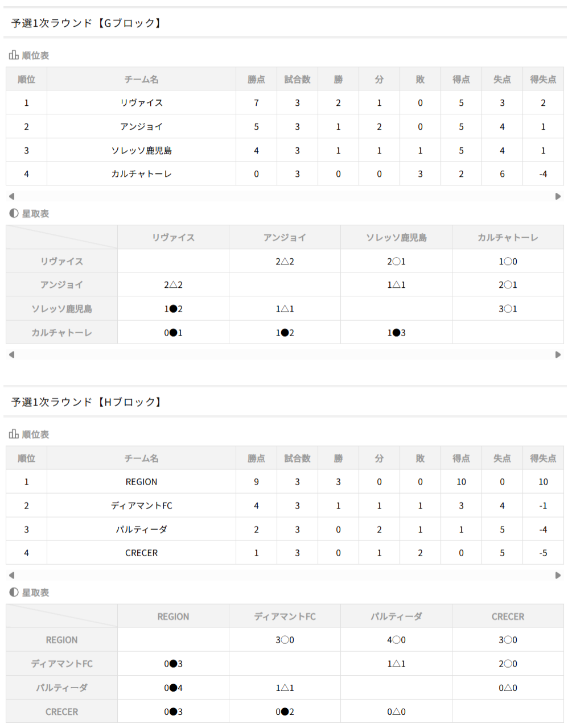Click left scroll arrow under G Block 星取表
The height and width of the screenshot is (728, 568).
pos(11,354)
